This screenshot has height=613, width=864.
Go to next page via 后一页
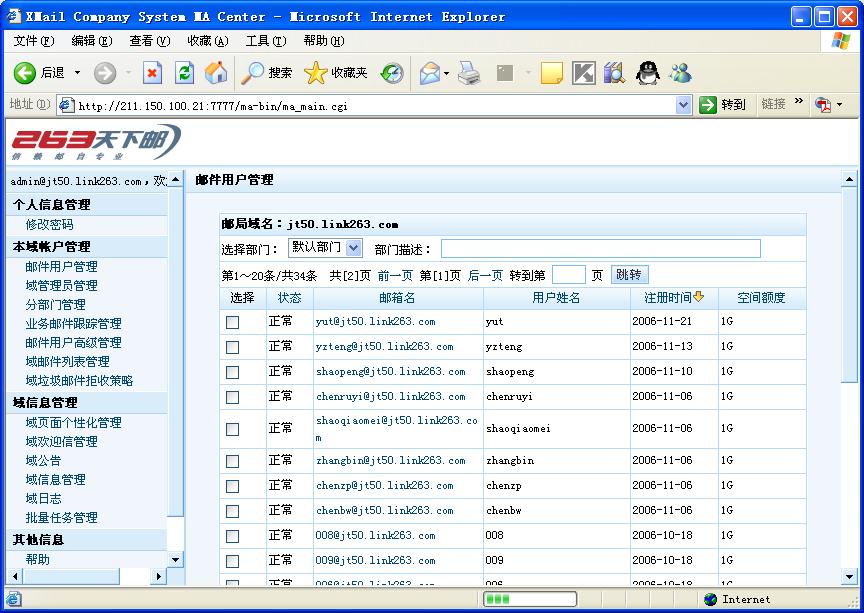point(485,275)
